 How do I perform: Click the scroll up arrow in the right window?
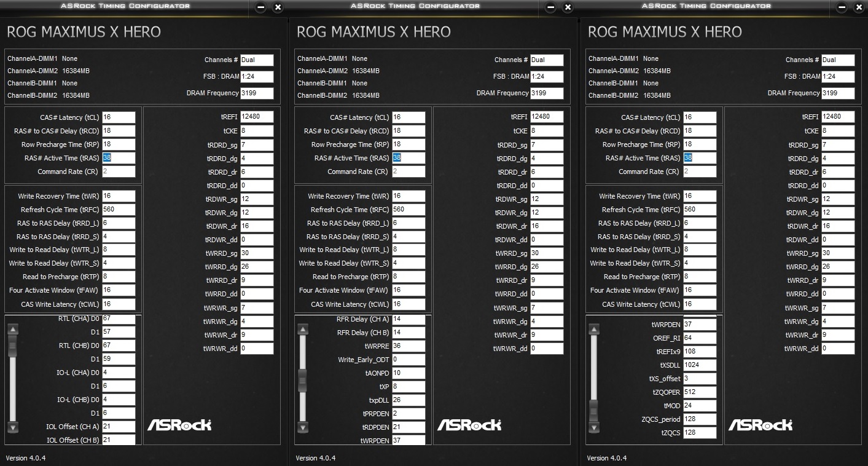click(593, 330)
